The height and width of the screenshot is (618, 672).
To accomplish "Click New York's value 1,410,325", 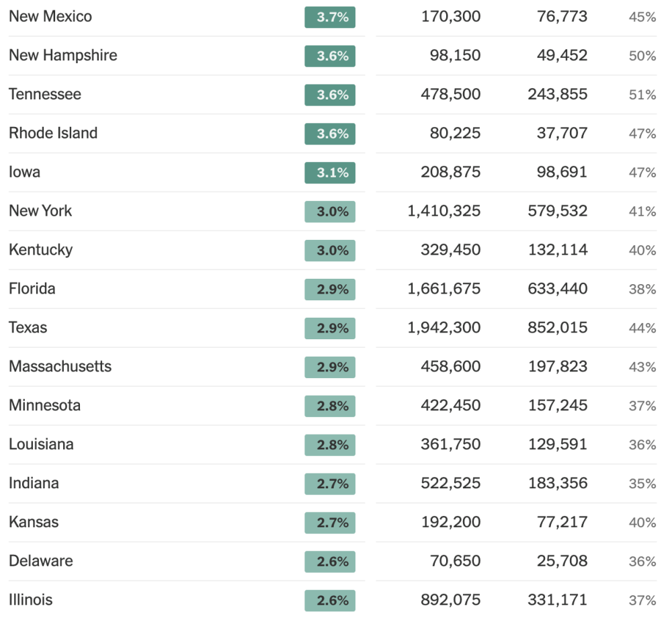I will (444, 211).
